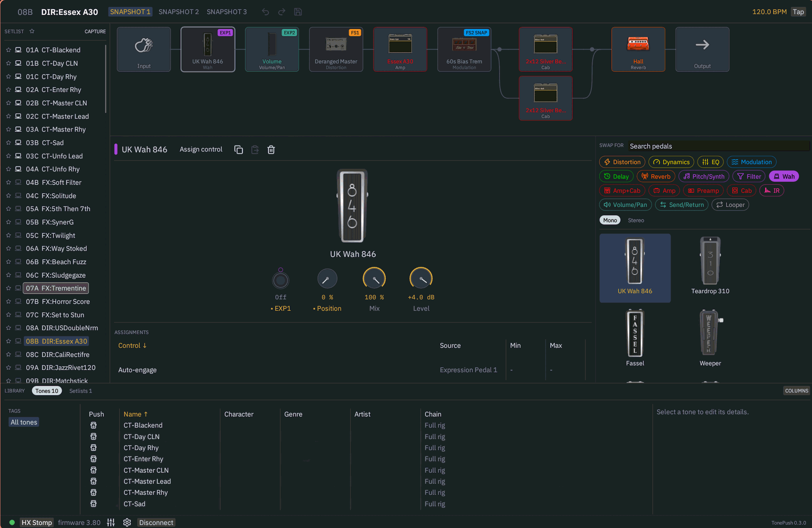Switch to SNAPSHOT 3

227,12
